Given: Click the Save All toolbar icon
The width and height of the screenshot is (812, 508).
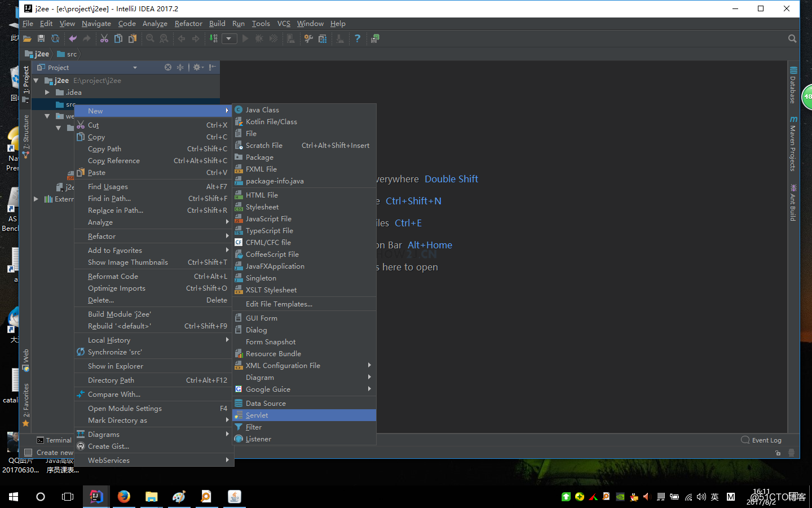Looking at the screenshot, I should (x=41, y=38).
